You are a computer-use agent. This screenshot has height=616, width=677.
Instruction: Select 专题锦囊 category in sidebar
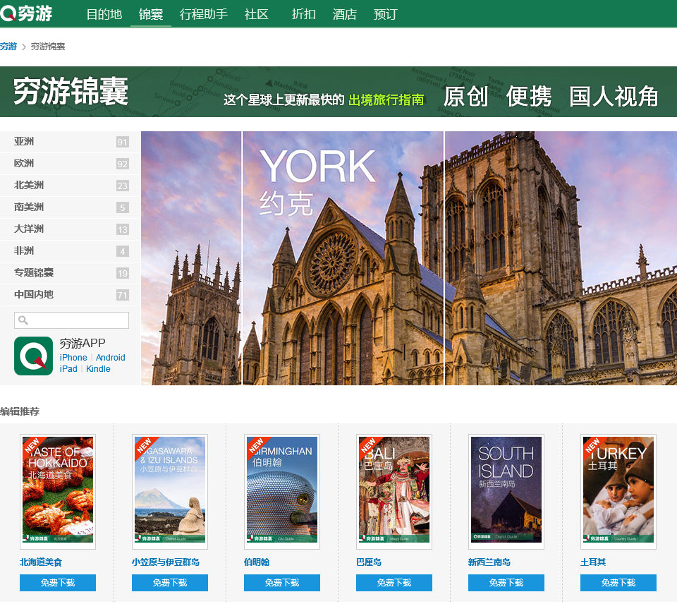[71, 272]
